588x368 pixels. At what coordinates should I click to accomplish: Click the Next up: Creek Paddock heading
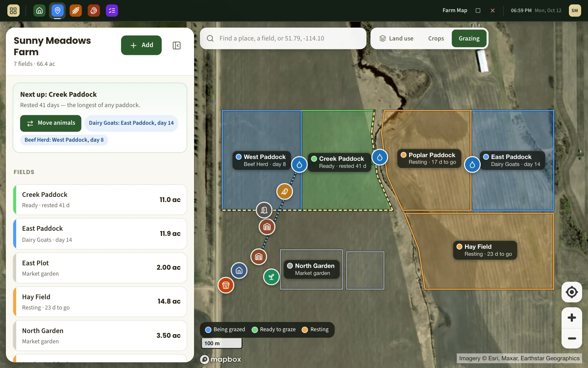click(58, 95)
